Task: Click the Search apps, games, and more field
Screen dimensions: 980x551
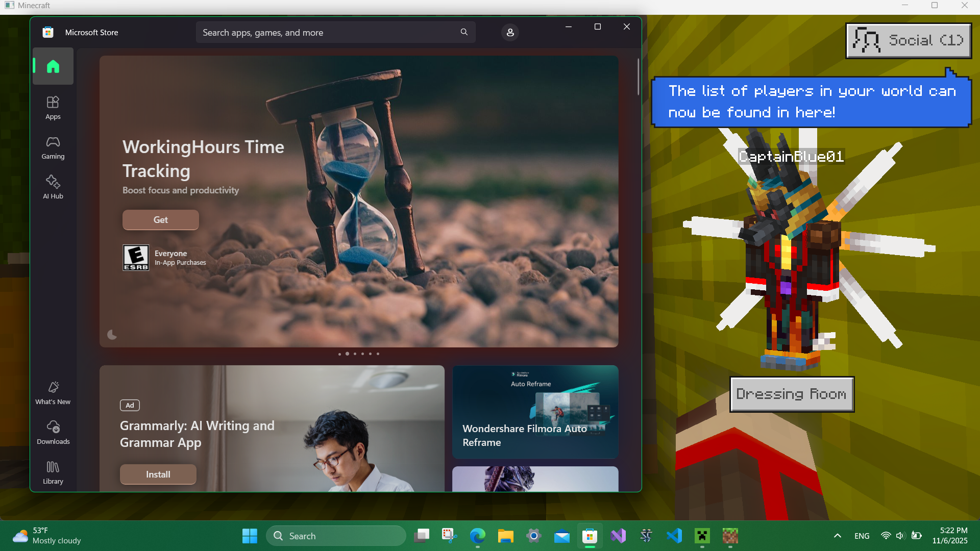Action: (x=336, y=32)
